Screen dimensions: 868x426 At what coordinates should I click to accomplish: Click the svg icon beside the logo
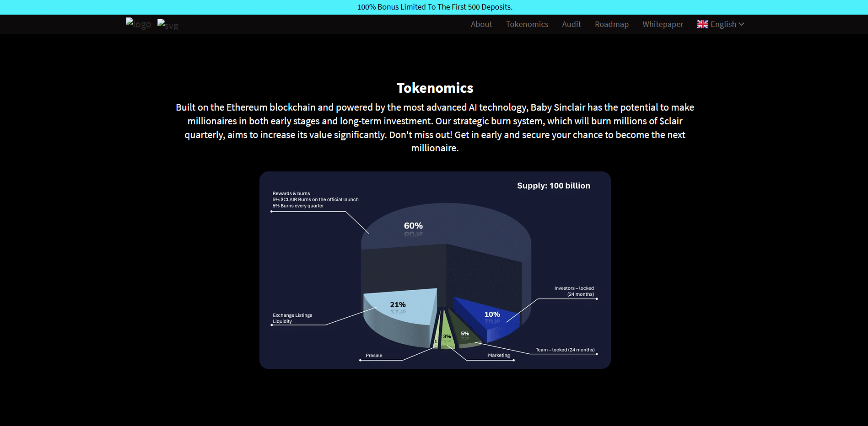click(167, 24)
